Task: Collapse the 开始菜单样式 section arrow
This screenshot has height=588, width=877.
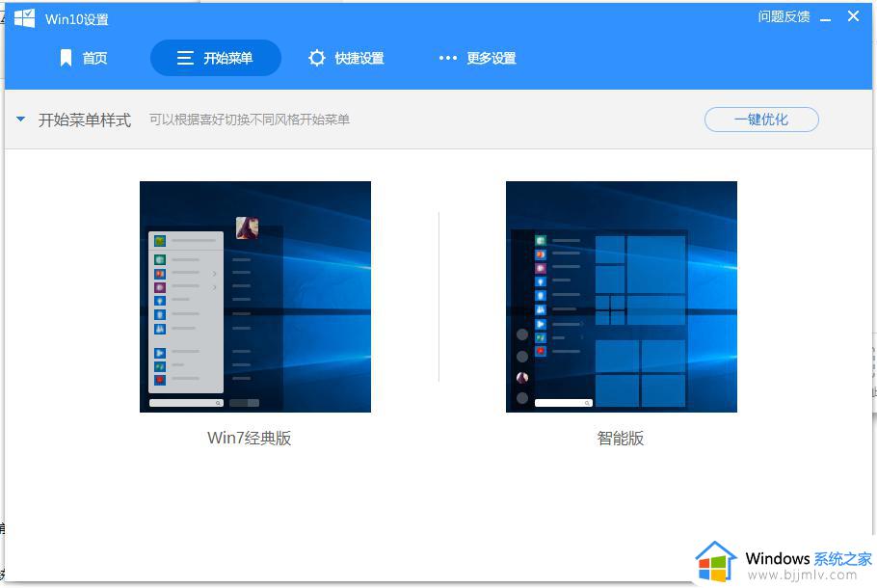Action: (20, 120)
